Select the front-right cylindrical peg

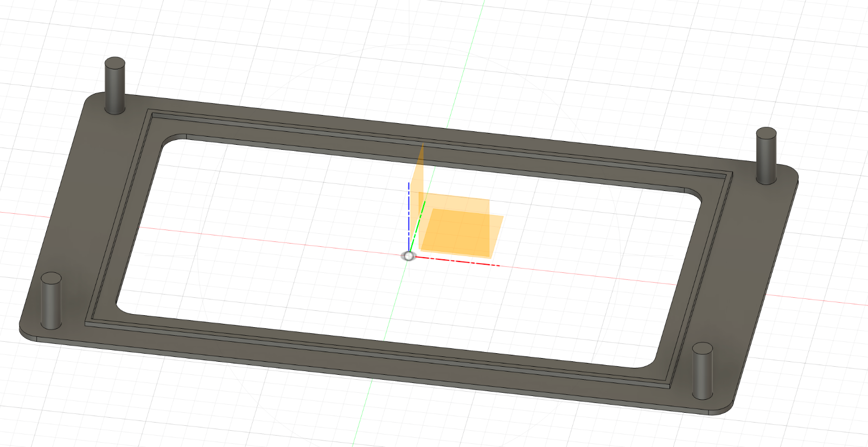[702, 371]
